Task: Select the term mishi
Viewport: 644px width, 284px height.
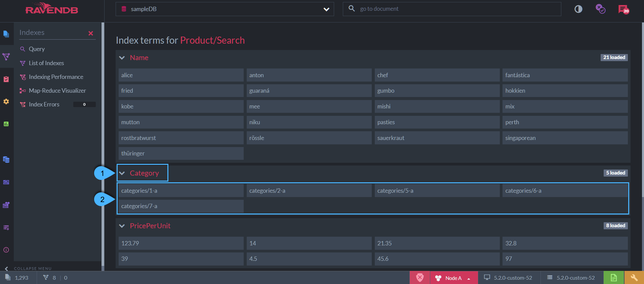Action: [437, 106]
